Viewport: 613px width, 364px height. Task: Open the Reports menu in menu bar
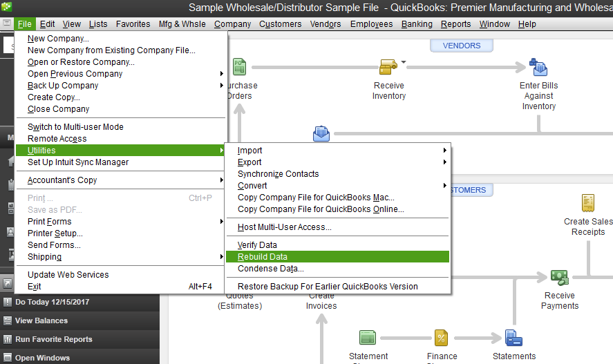[455, 24]
